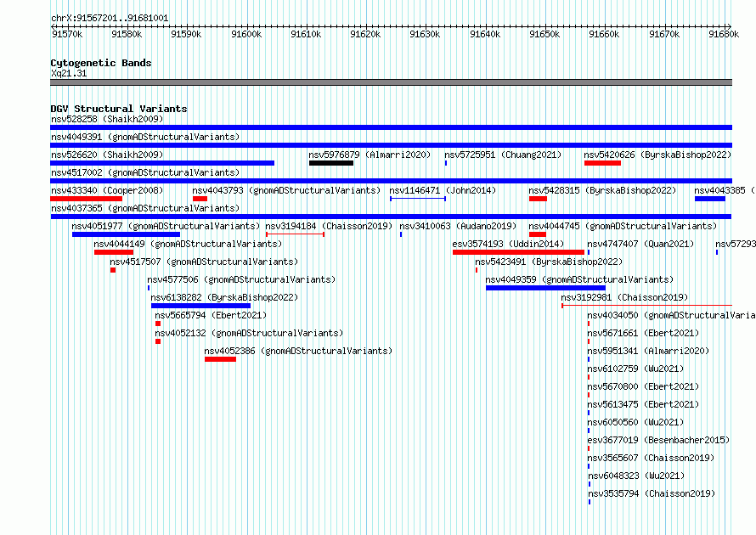The width and height of the screenshot is (756, 535).
Task: Select nsv3410063 (Audano2019) label
Action: [x=458, y=226]
